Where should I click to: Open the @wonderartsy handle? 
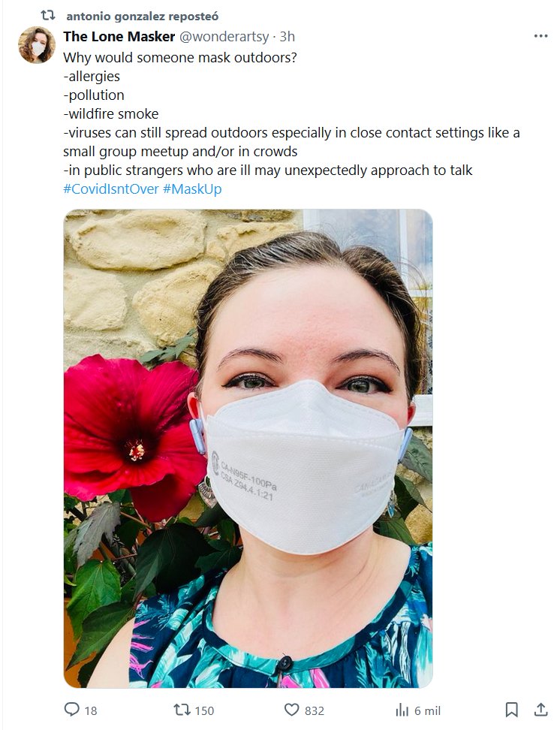[x=224, y=36]
